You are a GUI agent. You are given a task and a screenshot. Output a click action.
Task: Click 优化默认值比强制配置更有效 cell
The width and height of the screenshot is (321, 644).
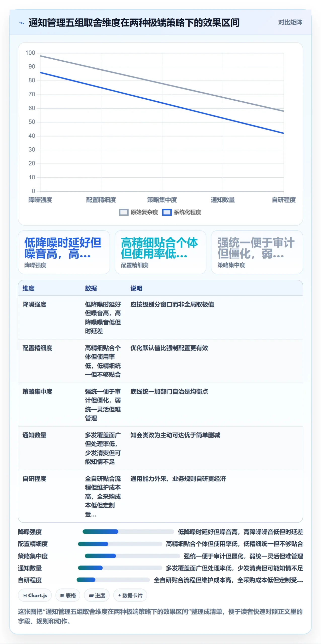(x=169, y=348)
